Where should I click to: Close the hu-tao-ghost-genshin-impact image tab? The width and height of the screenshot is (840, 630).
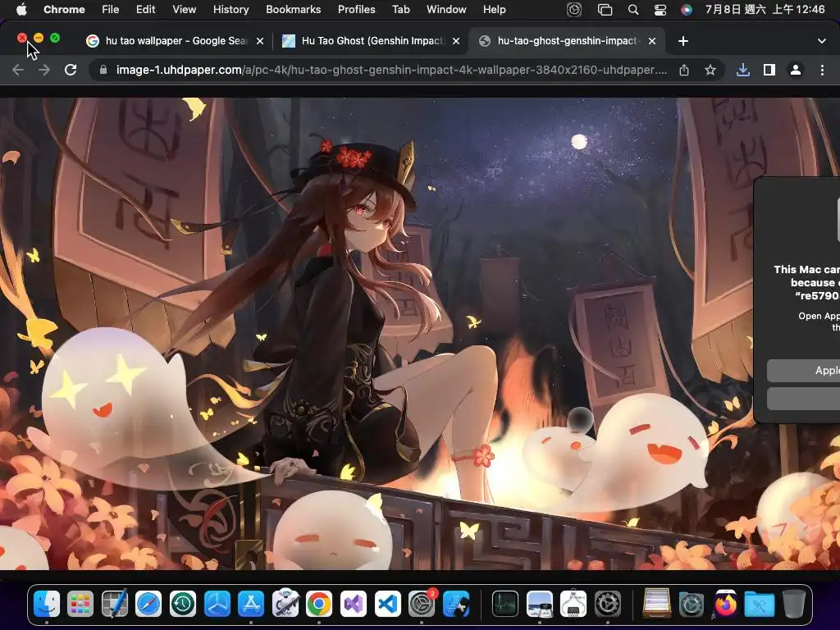point(652,41)
